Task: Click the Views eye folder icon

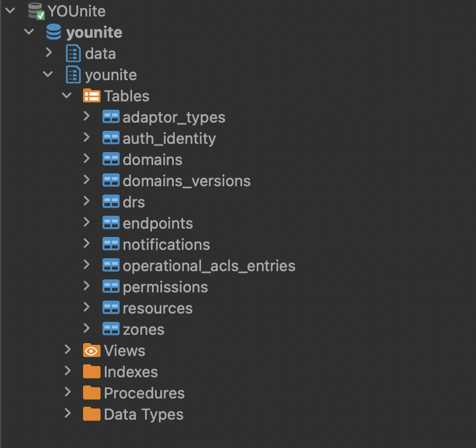Action: coord(91,351)
